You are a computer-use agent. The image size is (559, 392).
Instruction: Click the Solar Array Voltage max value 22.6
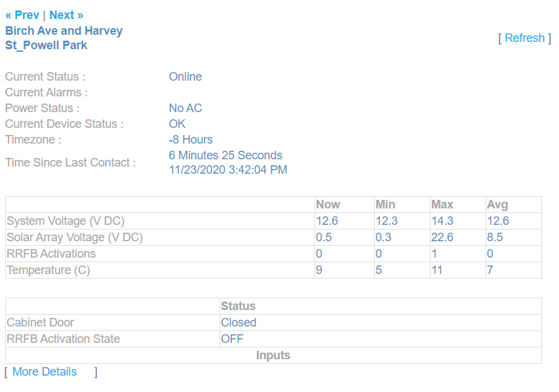tap(442, 237)
